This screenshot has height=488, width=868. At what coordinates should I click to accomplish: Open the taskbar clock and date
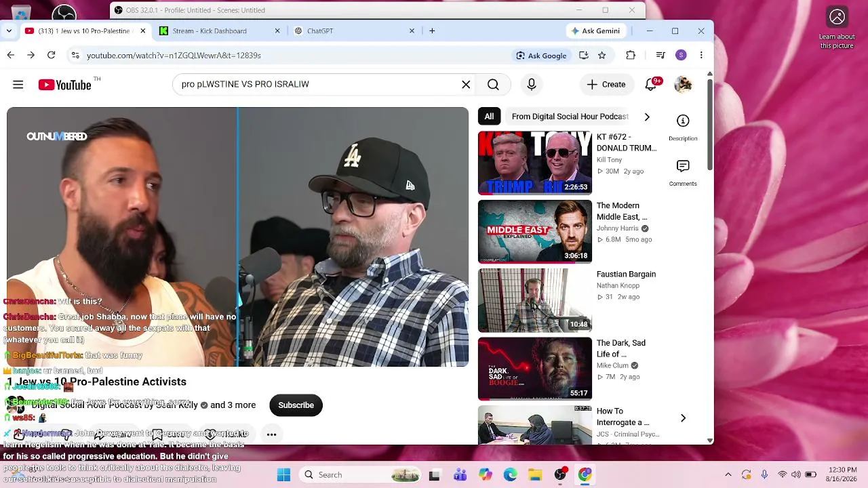[843, 475]
